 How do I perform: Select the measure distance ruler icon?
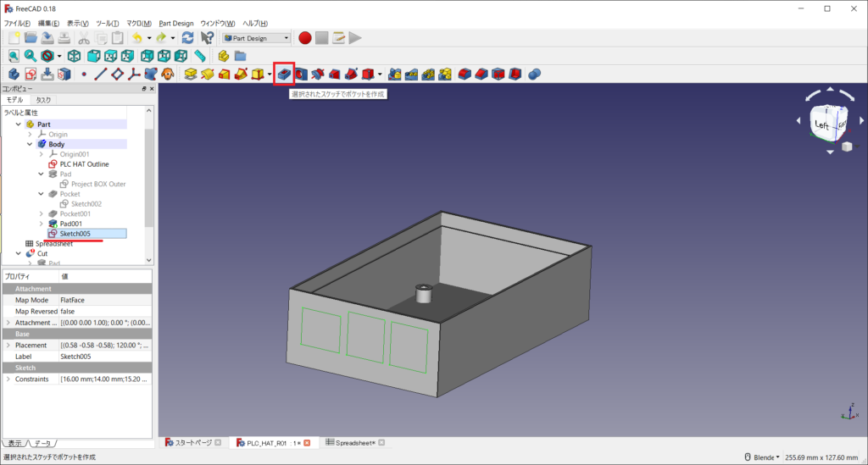200,56
